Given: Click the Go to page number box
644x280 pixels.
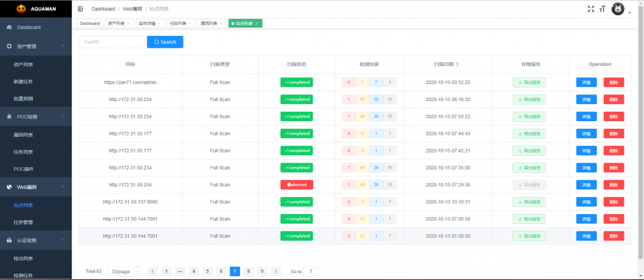Looking at the screenshot, I should [311, 271].
